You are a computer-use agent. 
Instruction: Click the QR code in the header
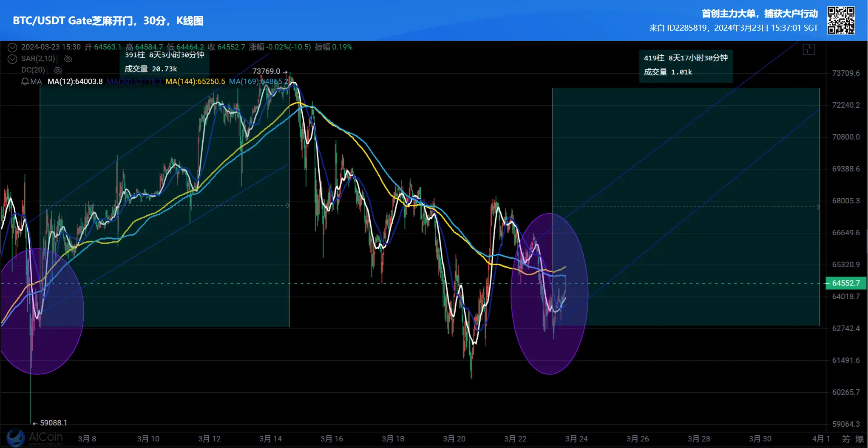pyautogui.click(x=841, y=20)
